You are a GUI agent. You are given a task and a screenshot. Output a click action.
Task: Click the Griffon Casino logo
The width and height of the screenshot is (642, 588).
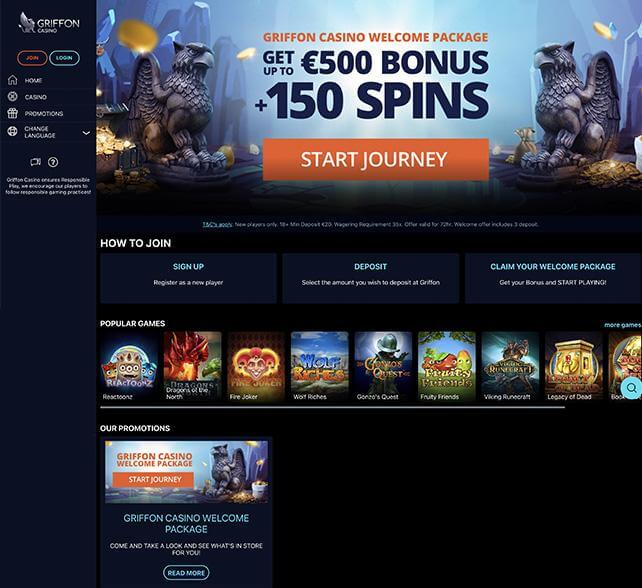tap(49, 23)
